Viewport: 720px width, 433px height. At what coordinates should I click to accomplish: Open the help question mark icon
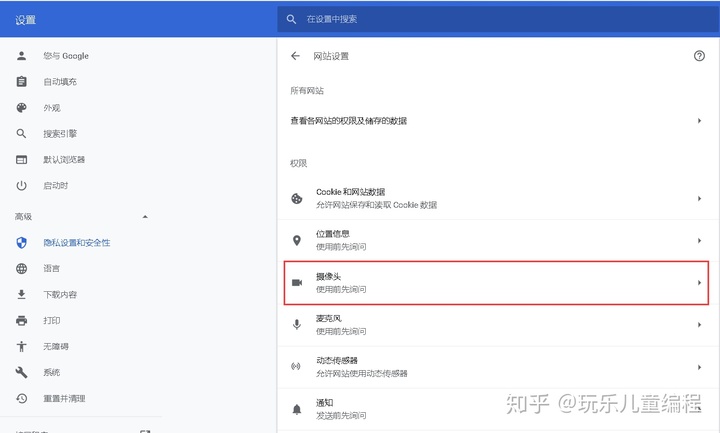pos(699,56)
